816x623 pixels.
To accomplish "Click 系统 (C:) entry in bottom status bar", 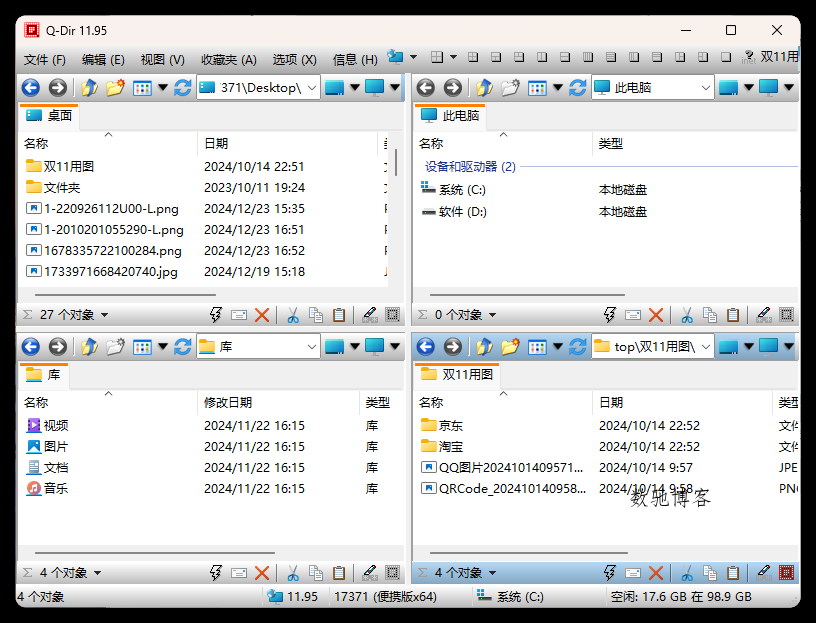I will tap(510, 596).
